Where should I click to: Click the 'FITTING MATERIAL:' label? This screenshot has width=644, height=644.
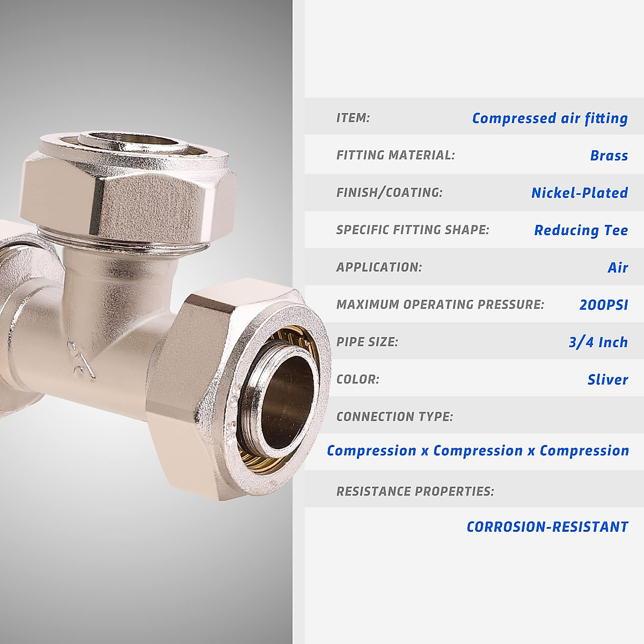[x=395, y=155]
